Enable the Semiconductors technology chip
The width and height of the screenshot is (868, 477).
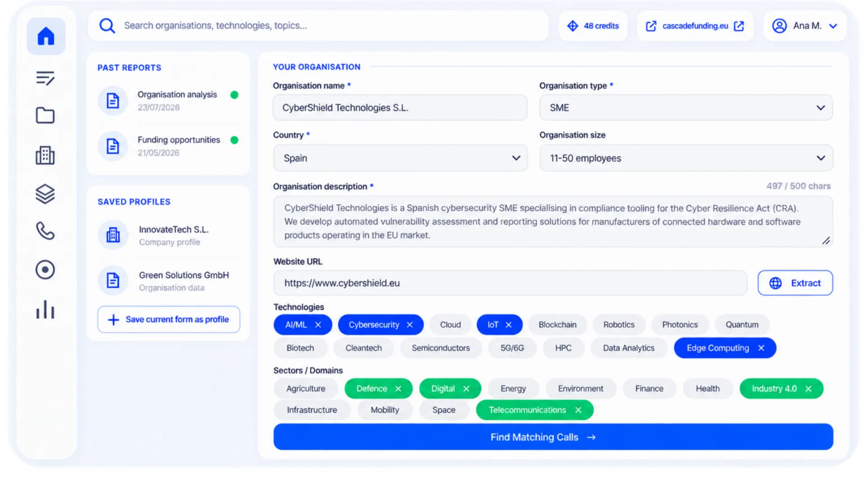point(441,348)
